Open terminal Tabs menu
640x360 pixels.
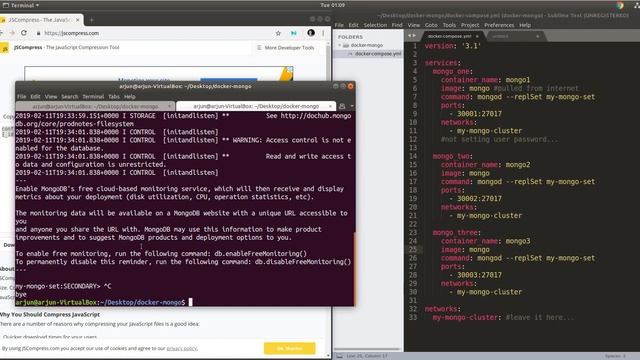point(114,97)
